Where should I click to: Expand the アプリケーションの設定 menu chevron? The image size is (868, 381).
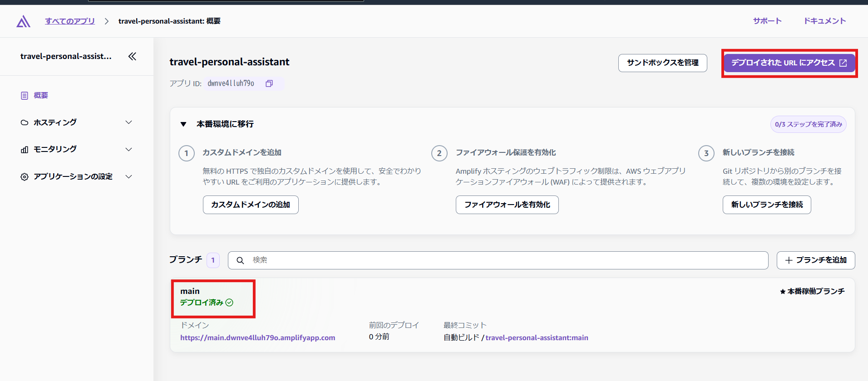point(129,176)
